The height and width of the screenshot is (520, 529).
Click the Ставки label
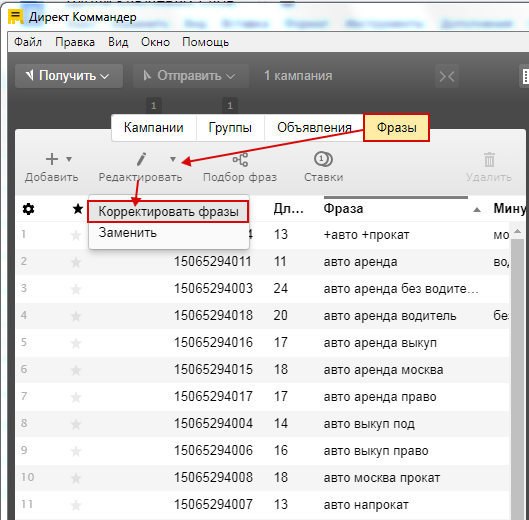324,177
